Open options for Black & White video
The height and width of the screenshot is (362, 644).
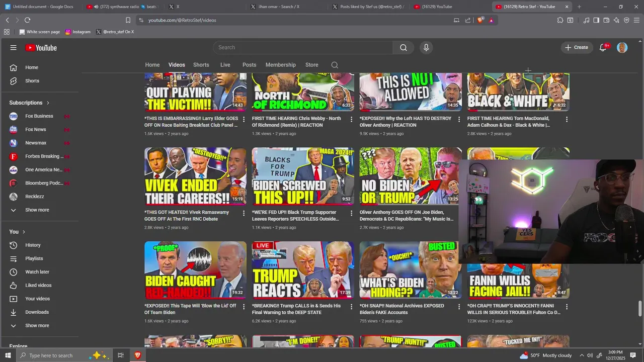click(x=567, y=120)
